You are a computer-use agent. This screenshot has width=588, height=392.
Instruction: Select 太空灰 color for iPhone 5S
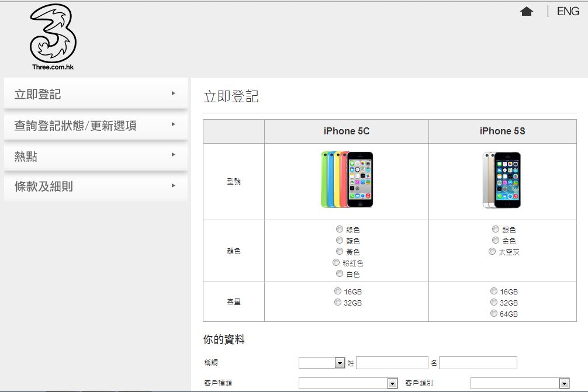(492, 252)
